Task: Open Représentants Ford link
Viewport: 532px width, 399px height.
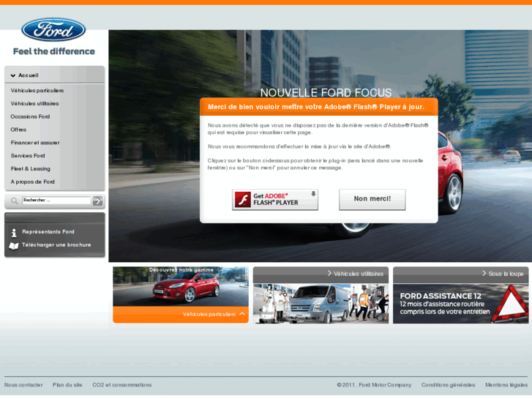Action: 48,231
